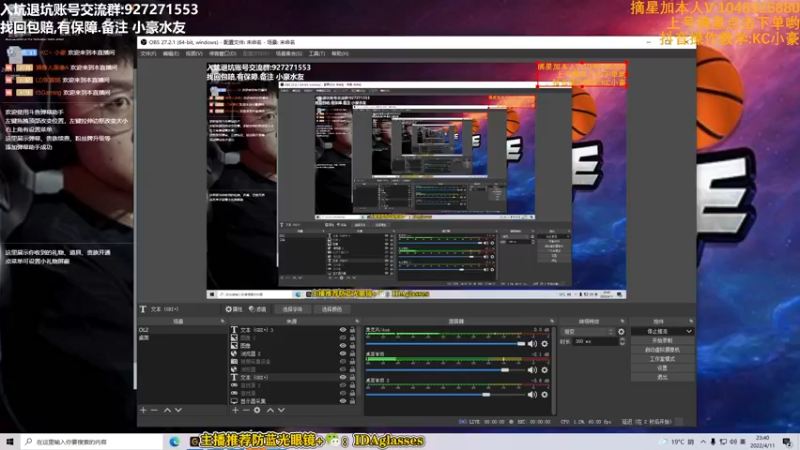
Task: Increase transition 时长 with up arrow
Action: 622,340
